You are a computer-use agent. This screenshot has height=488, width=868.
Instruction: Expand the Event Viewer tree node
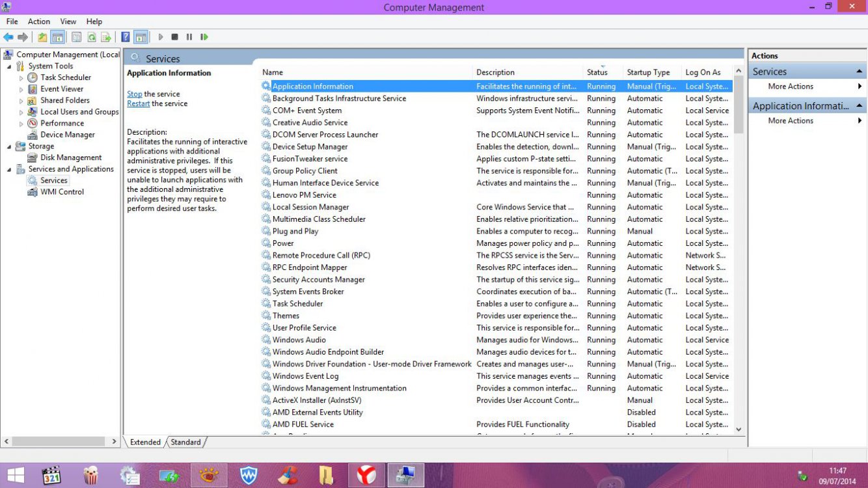pos(21,89)
